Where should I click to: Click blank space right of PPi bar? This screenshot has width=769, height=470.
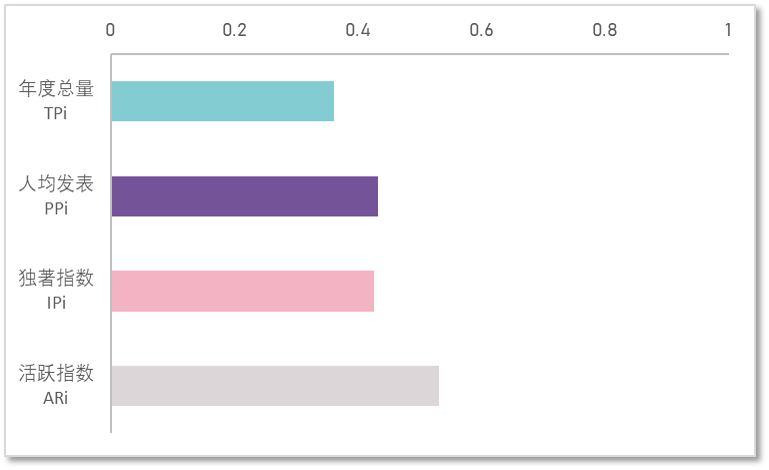coord(553,196)
